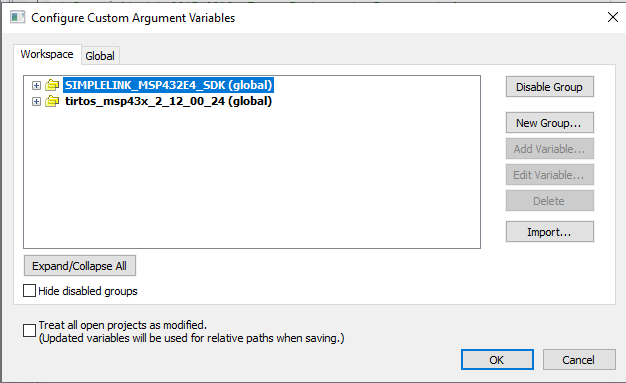This screenshot has width=626, height=383.
Task: Expand the tirtos_msp43x_2_12_00_24 group
Action: tap(36, 101)
